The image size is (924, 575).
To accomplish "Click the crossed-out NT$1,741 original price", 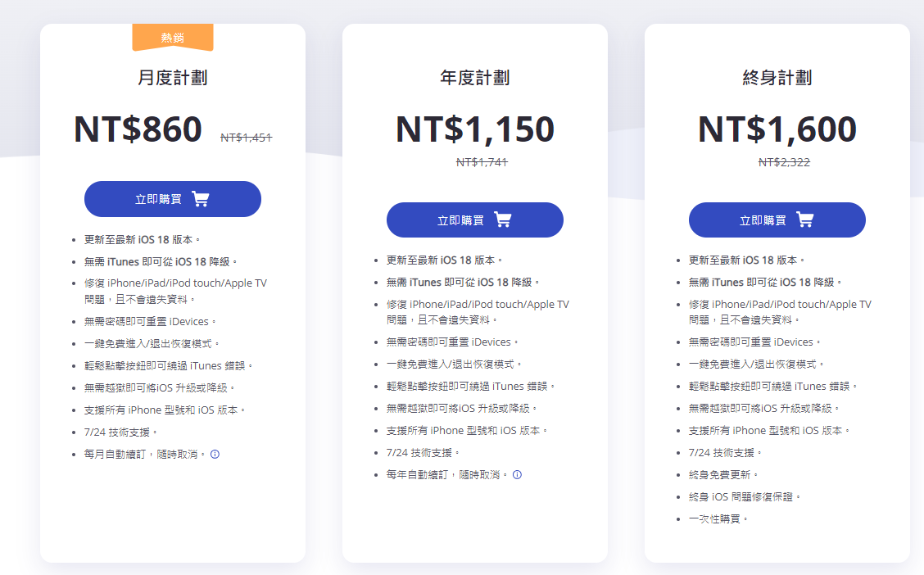I will [482, 162].
